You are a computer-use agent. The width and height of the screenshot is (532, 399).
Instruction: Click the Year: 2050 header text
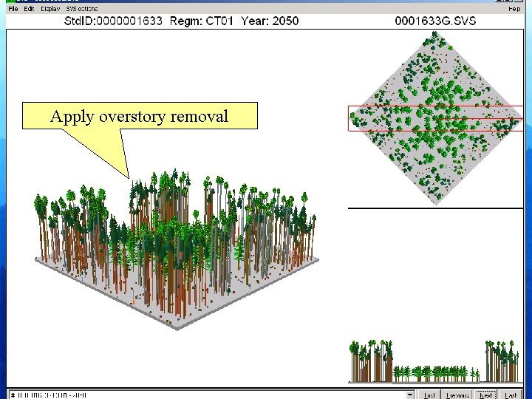[x=270, y=21]
